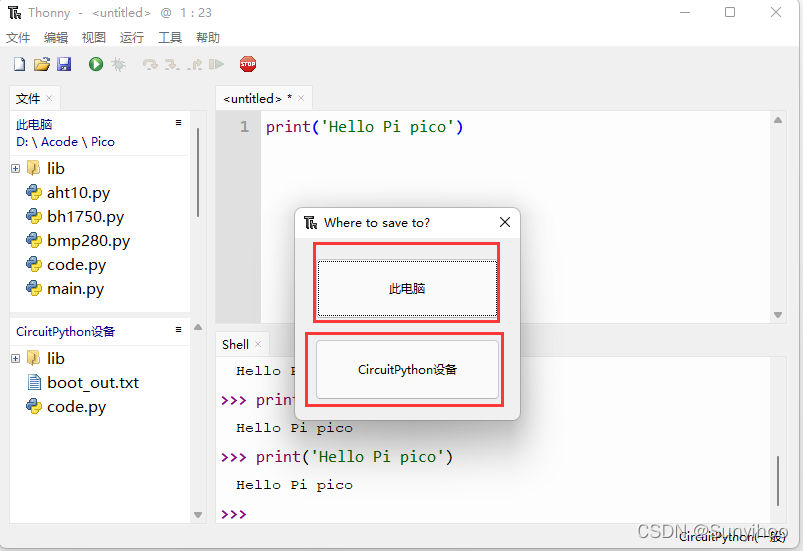Expand the lib folder in CircuitPython设备 tree
Image resolution: width=803 pixels, height=551 pixels.
tap(15, 358)
